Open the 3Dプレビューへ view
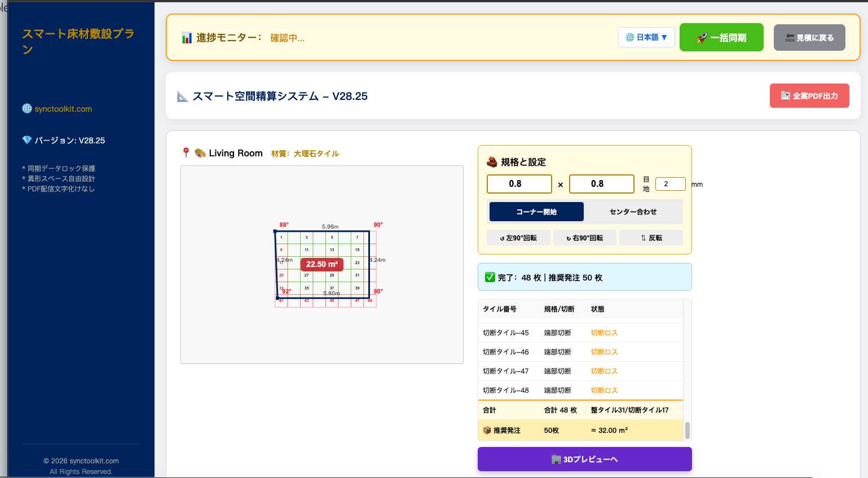This screenshot has width=868, height=478. (585, 459)
